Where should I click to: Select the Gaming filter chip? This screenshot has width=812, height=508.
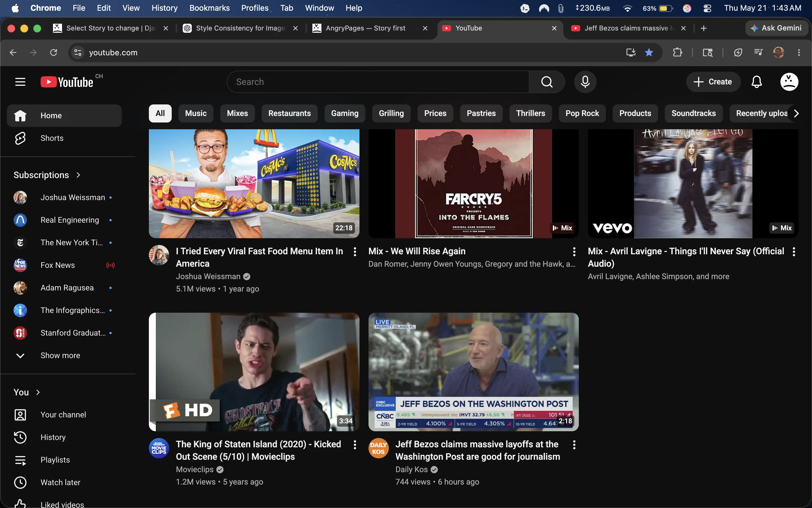(x=345, y=113)
